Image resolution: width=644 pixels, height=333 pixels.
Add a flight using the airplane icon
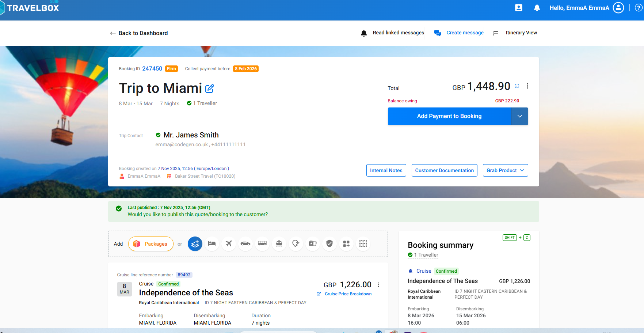(x=229, y=244)
